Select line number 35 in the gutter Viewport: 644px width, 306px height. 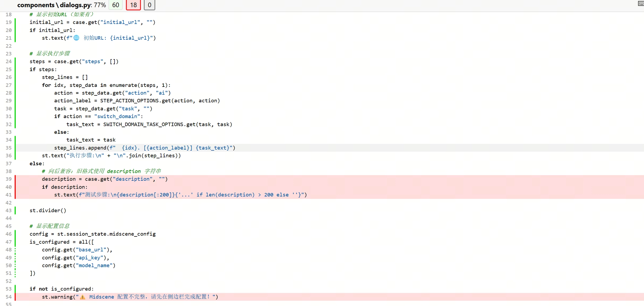pos(8,148)
